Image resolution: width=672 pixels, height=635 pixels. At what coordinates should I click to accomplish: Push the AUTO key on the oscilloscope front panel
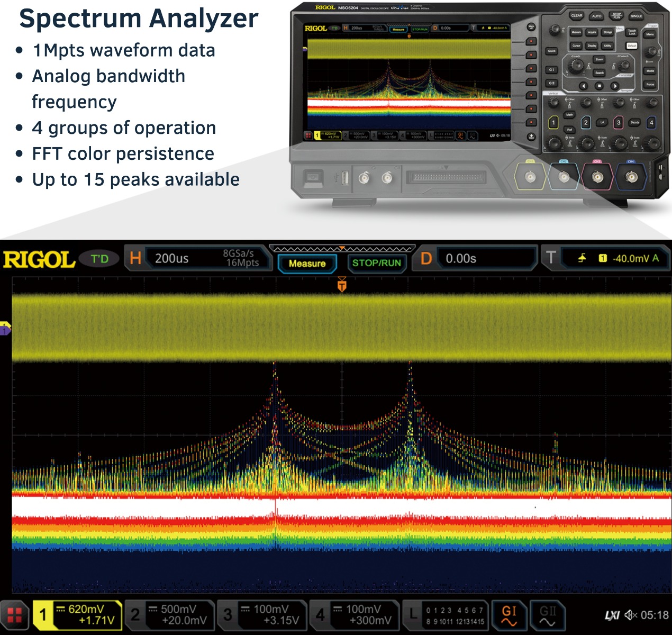[x=597, y=16]
